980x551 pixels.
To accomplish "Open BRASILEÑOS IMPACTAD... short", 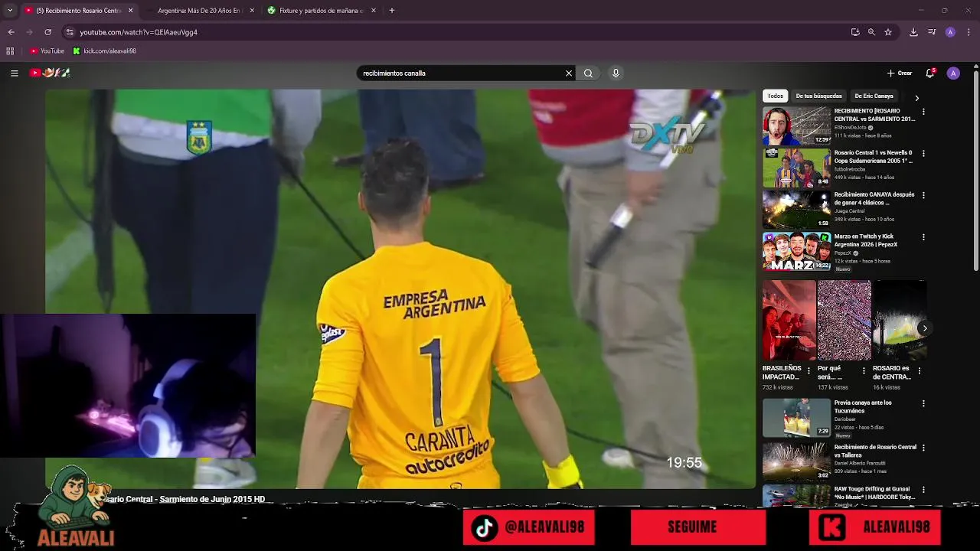I will coord(789,321).
